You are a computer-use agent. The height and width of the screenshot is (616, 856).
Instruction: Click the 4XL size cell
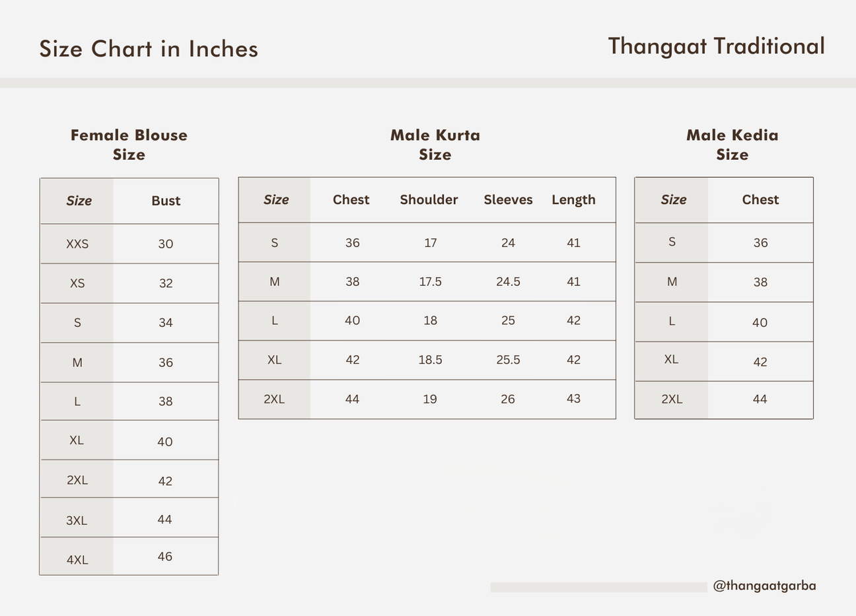pos(77,560)
